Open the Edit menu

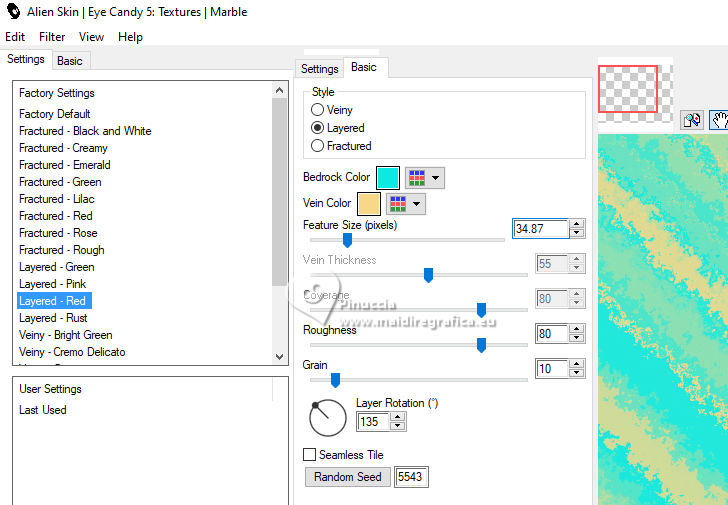[x=15, y=37]
